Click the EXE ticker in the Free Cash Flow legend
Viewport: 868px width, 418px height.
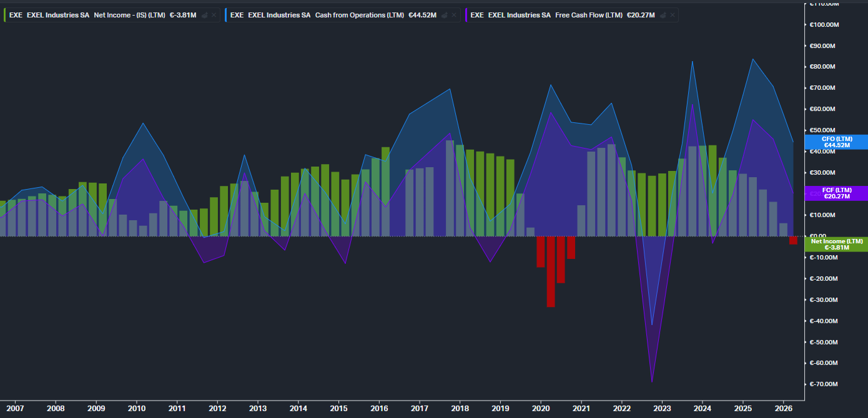click(x=476, y=15)
